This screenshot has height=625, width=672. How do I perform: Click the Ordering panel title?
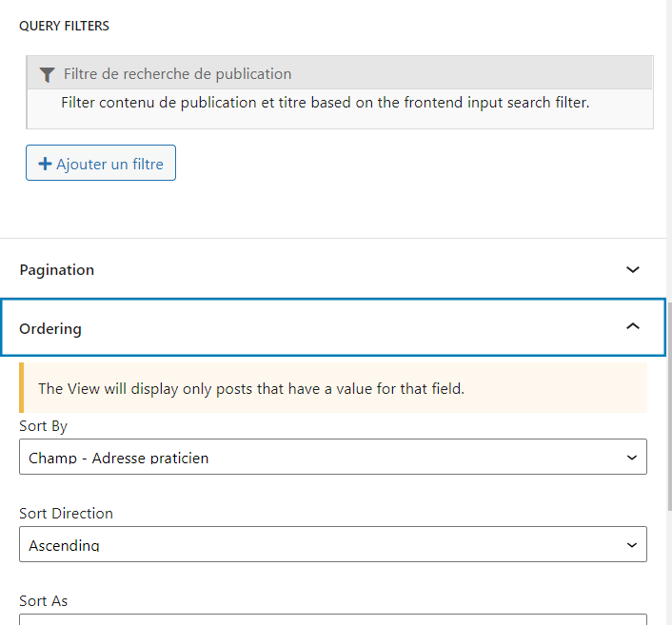pyautogui.click(x=50, y=329)
